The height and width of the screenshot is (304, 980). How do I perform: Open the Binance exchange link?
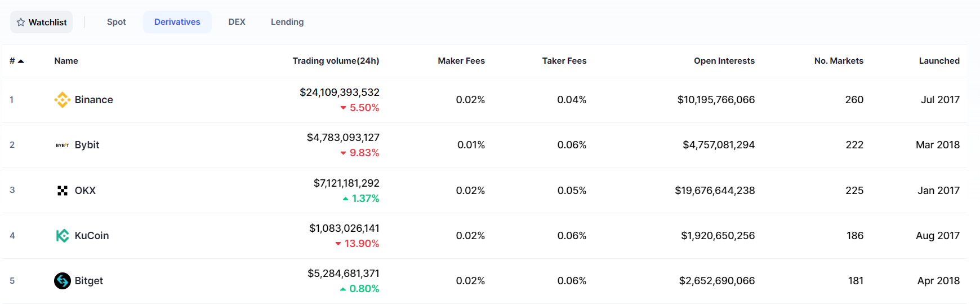(94, 100)
